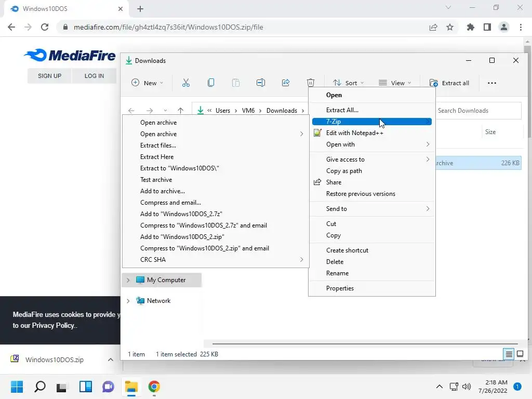Click the Share icon in Explorer toolbar
The image size is (532, 399).
(286, 83)
